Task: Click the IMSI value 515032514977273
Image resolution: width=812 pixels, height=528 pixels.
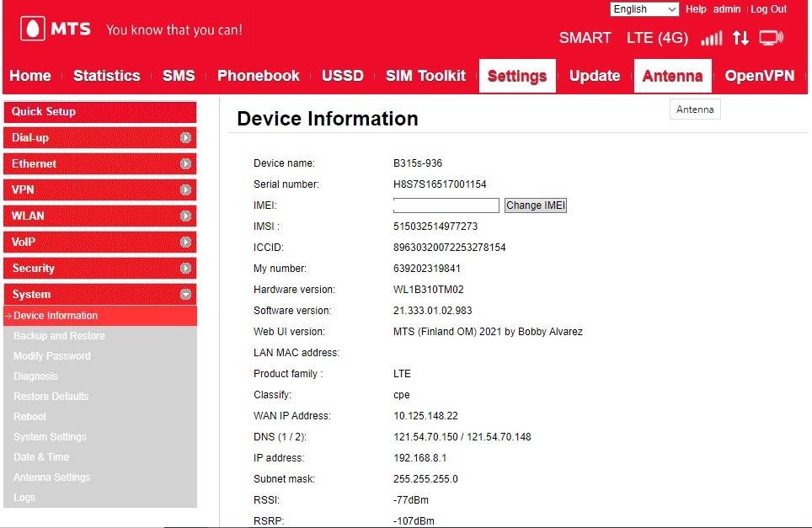Action: pyautogui.click(x=435, y=227)
